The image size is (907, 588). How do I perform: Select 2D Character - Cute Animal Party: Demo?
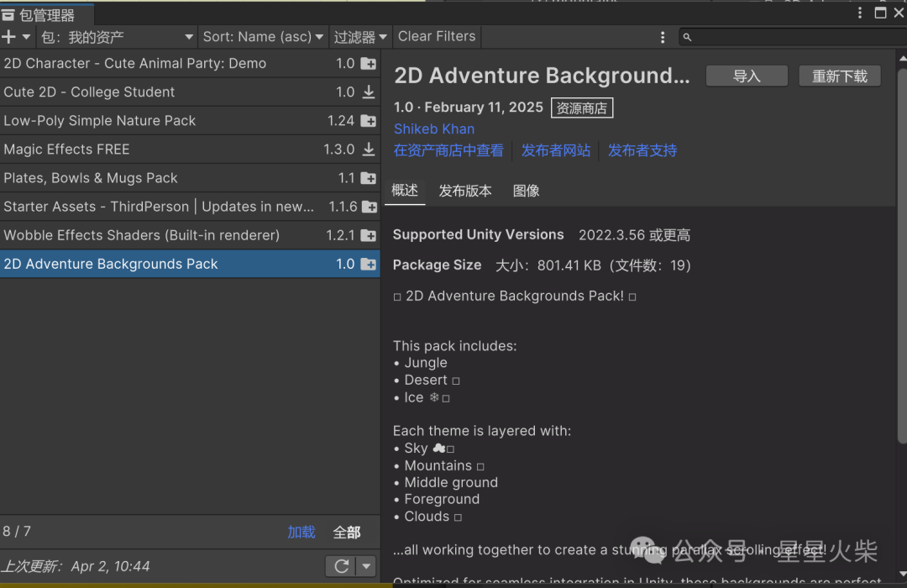[190, 64]
